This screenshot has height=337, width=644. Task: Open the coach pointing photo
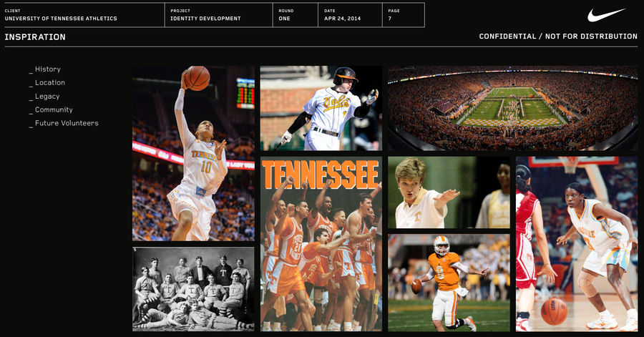pyautogui.click(x=449, y=192)
